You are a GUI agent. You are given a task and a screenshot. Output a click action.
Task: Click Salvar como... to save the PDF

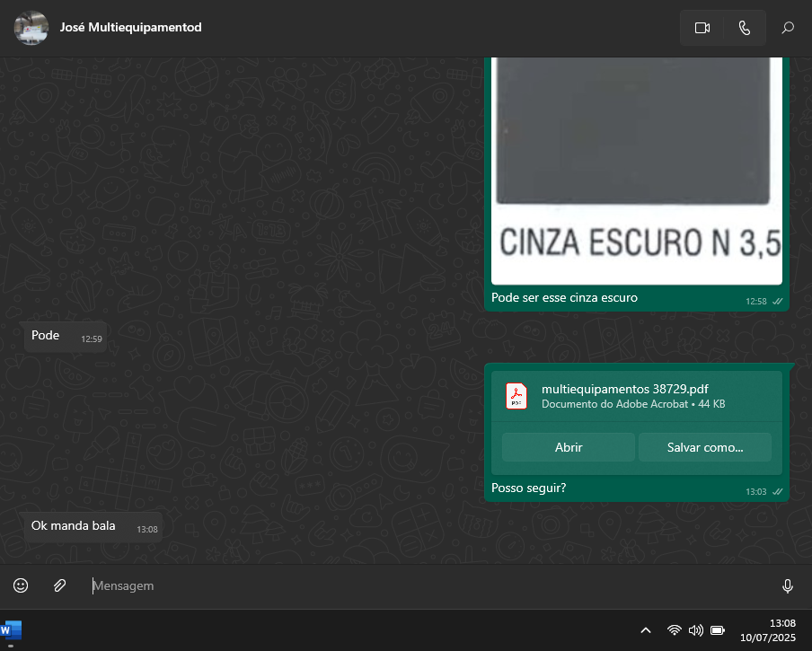click(x=704, y=447)
